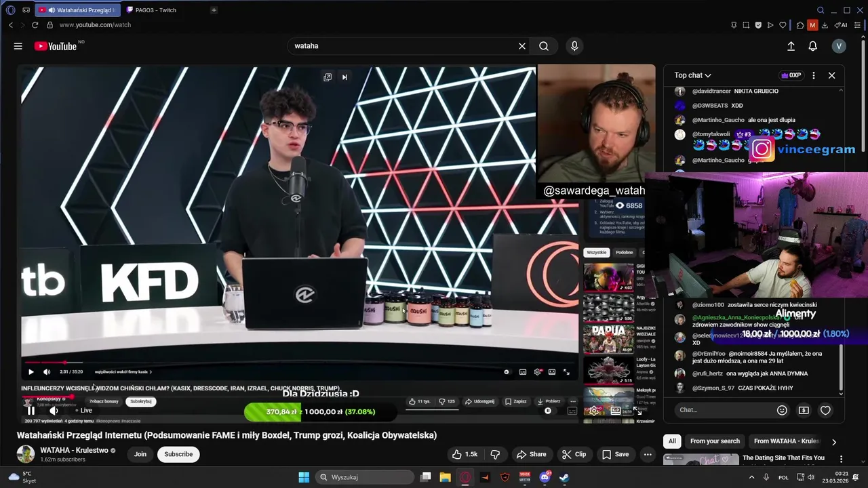
Task: Open the Opera menu logo icon
Action: (10, 10)
